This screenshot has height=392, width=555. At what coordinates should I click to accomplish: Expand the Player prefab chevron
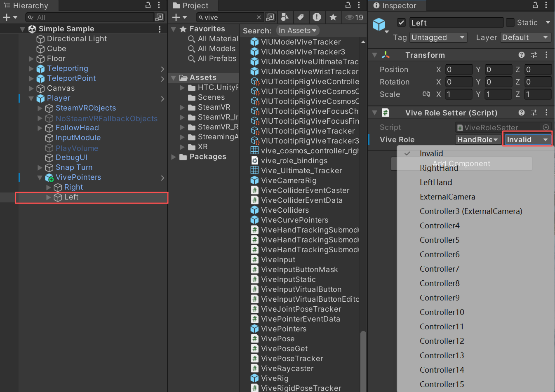(162, 99)
